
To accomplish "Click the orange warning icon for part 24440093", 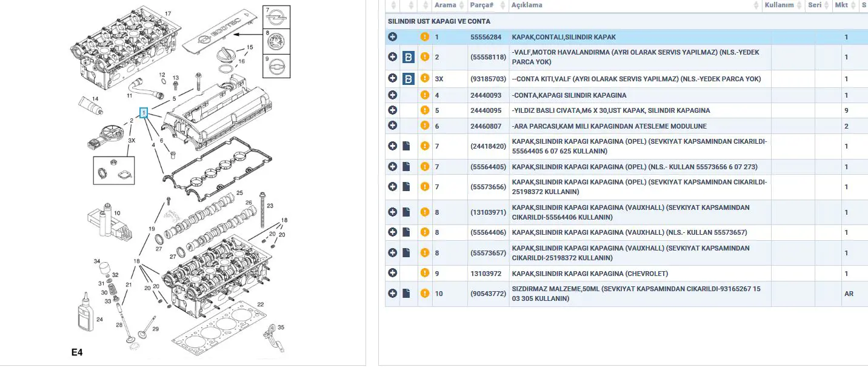I will [x=425, y=95].
